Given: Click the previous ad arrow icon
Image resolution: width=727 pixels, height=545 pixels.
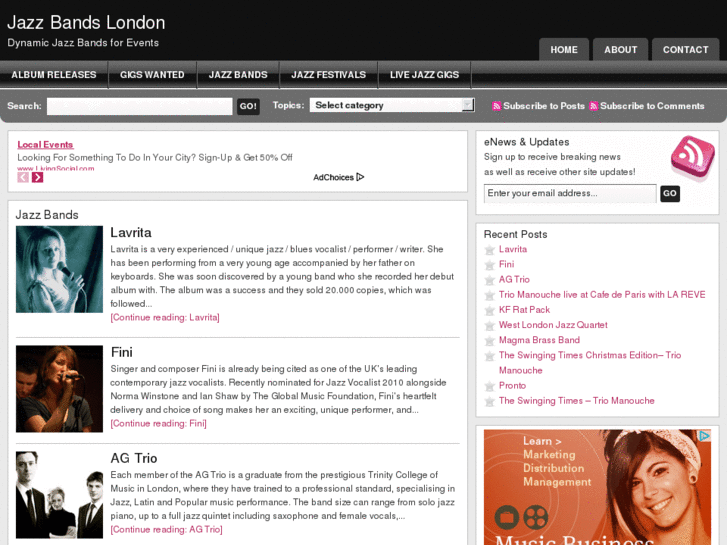Looking at the screenshot, I should pos(23,177).
